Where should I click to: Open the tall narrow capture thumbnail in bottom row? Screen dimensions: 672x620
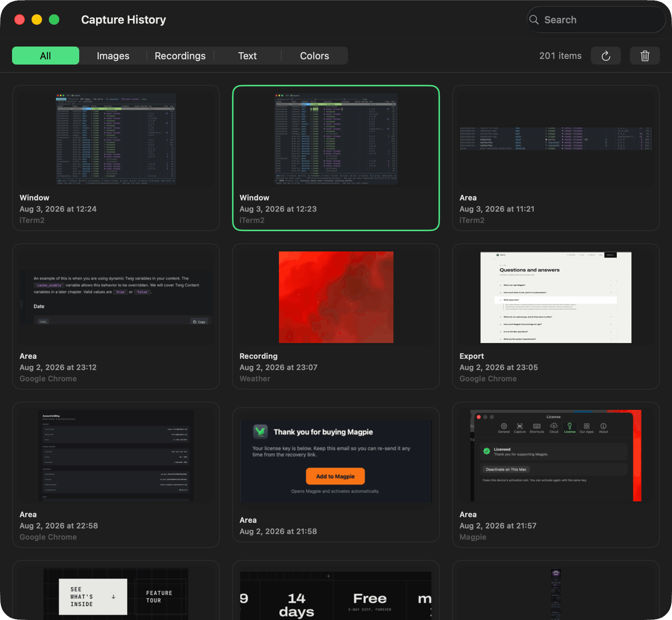pyautogui.click(x=556, y=594)
